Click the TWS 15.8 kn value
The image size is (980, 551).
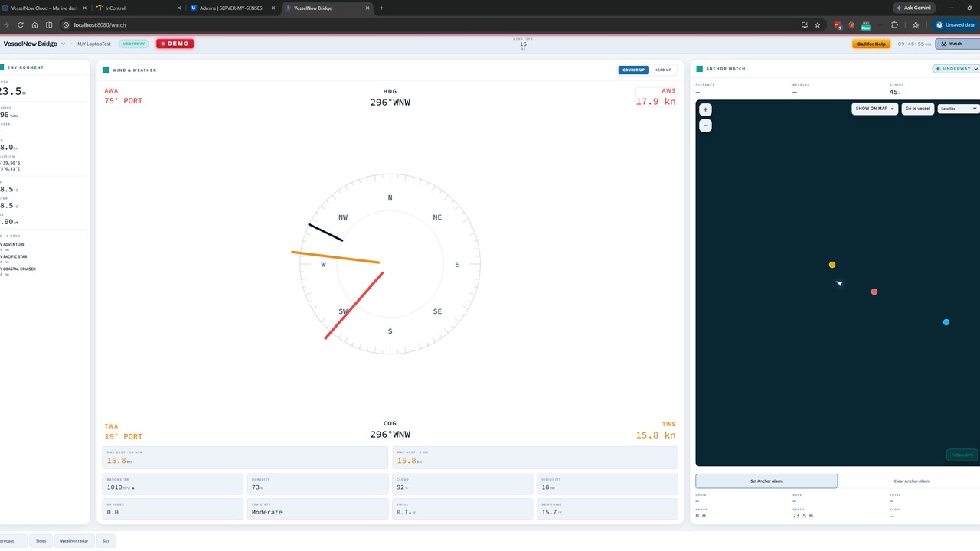[655, 435]
